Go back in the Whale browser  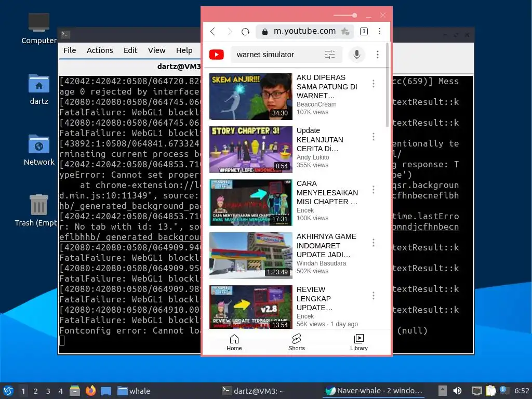(x=212, y=32)
